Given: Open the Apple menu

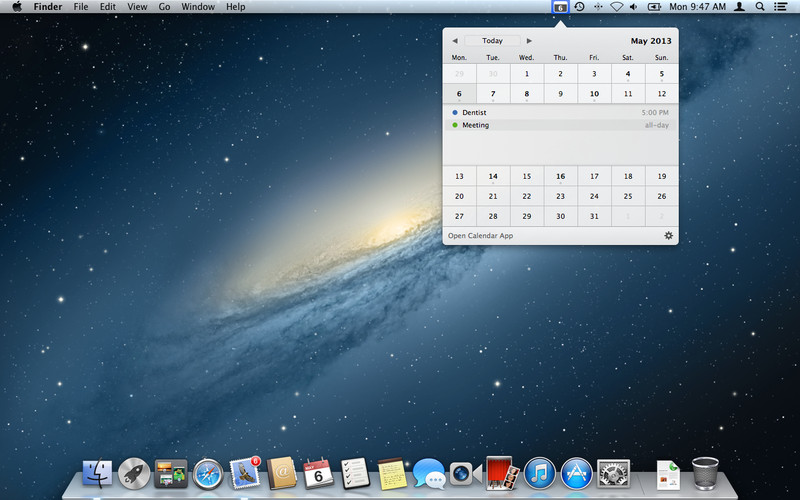Looking at the screenshot, I should [x=17, y=7].
